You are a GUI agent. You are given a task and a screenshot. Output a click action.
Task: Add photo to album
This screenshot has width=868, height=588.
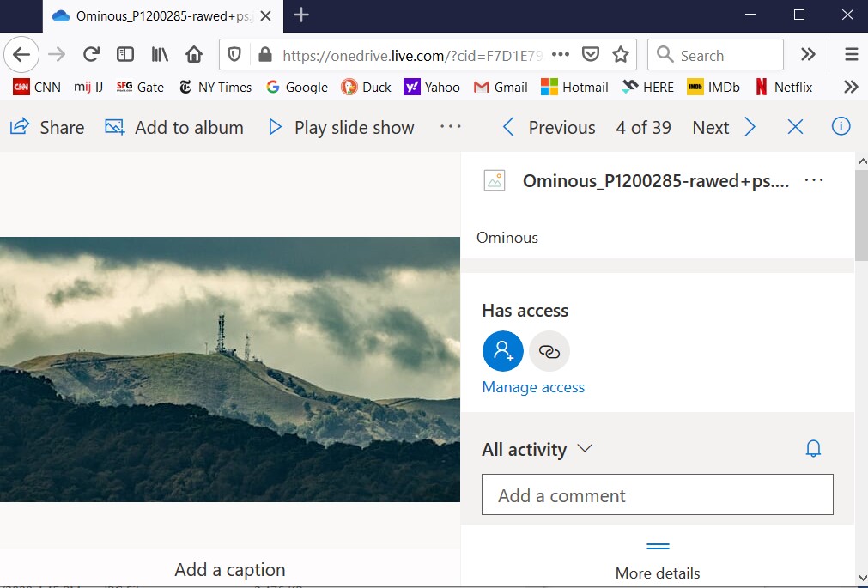click(x=173, y=127)
